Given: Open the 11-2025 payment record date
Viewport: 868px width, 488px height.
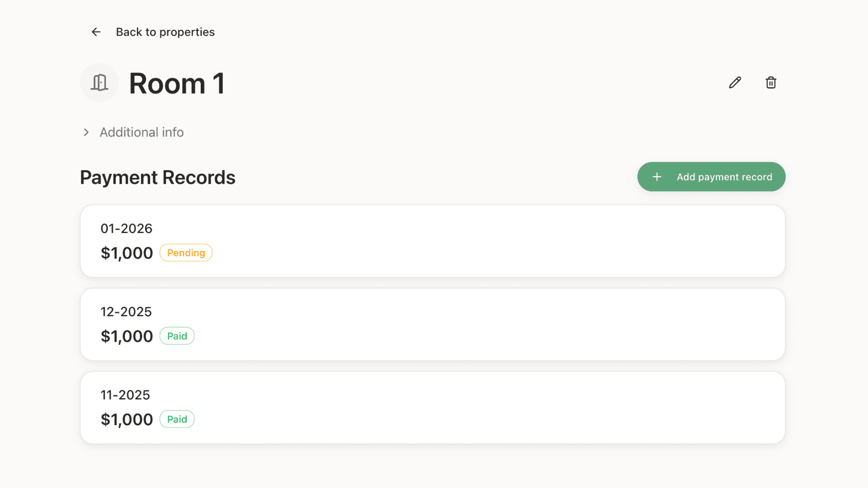Looking at the screenshot, I should 125,395.
